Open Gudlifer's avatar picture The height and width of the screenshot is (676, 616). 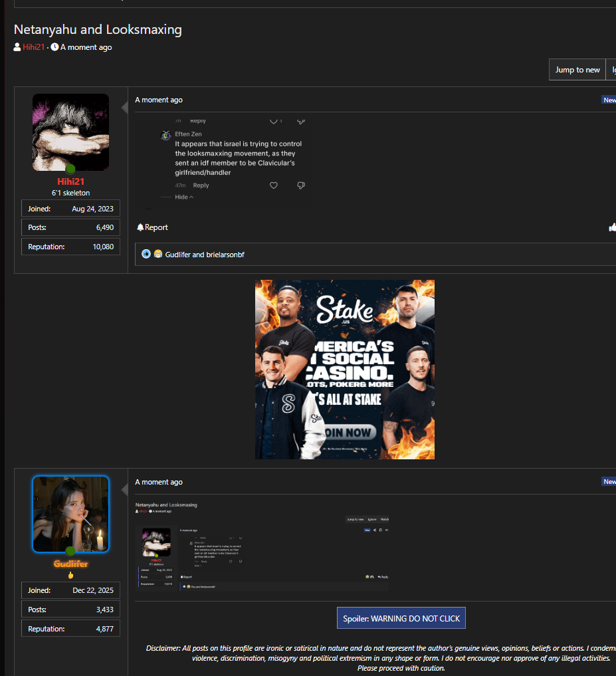(x=70, y=514)
